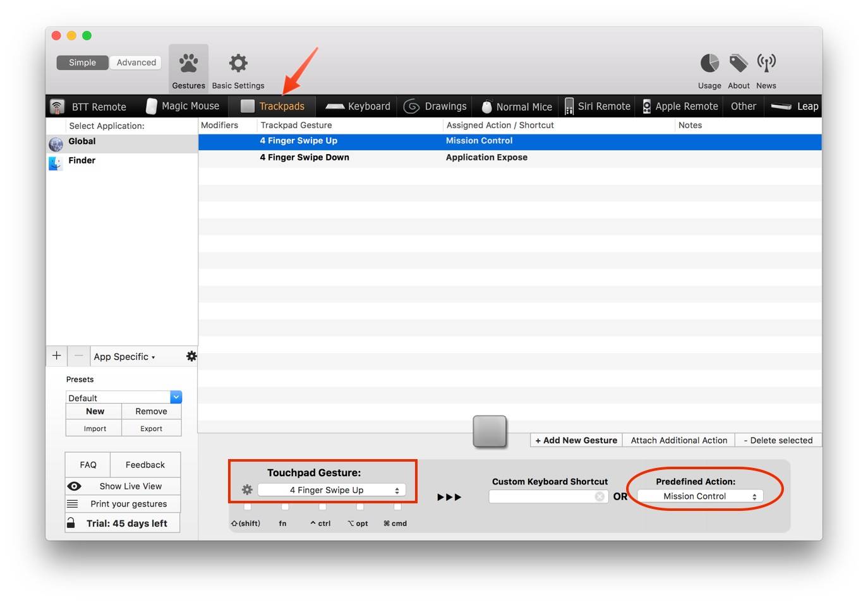The height and width of the screenshot is (605, 868).
Task: Click the gear icon beside Touchpad Gesture dropdown
Action: [247, 489]
